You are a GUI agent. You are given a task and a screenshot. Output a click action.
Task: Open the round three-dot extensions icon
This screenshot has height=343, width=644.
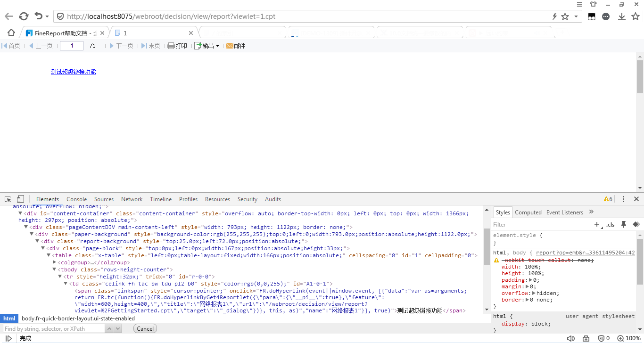[606, 16]
